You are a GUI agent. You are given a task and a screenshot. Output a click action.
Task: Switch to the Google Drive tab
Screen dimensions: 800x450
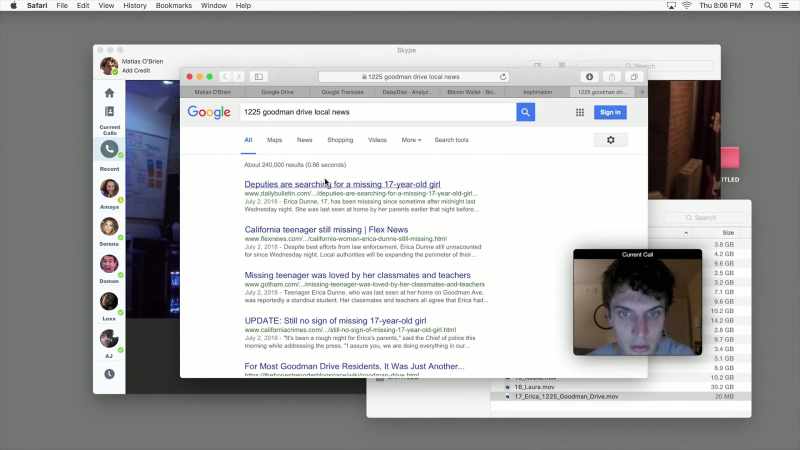pyautogui.click(x=277, y=92)
